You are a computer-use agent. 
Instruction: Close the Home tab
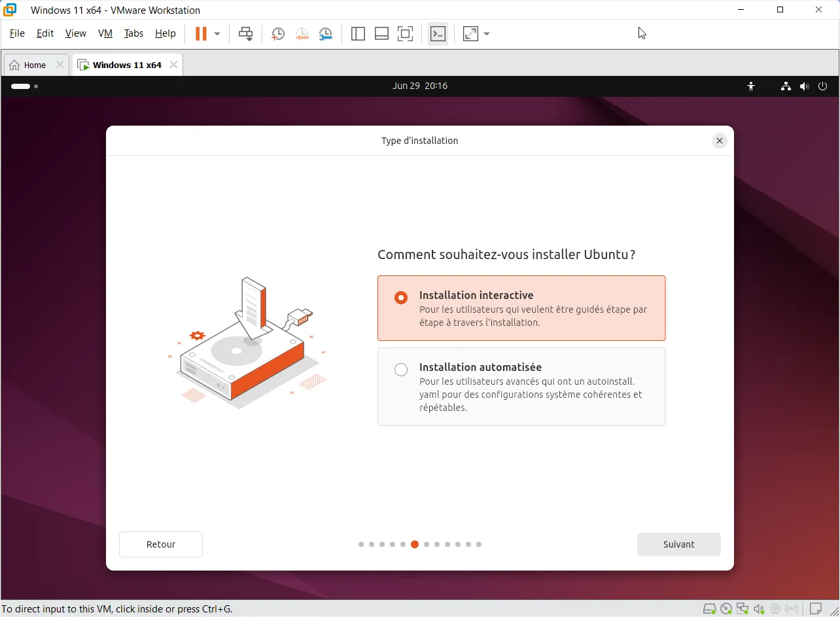[60, 65]
